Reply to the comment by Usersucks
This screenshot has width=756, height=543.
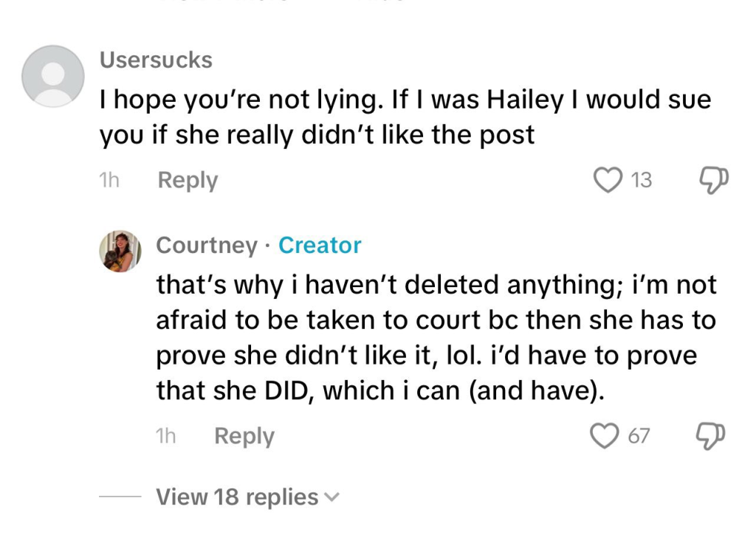point(188,180)
